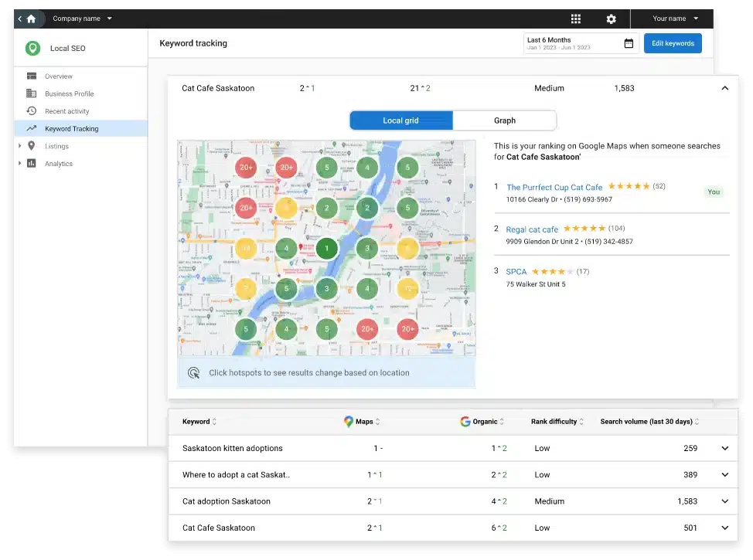Open the Your name account dropdown

(676, 18)
